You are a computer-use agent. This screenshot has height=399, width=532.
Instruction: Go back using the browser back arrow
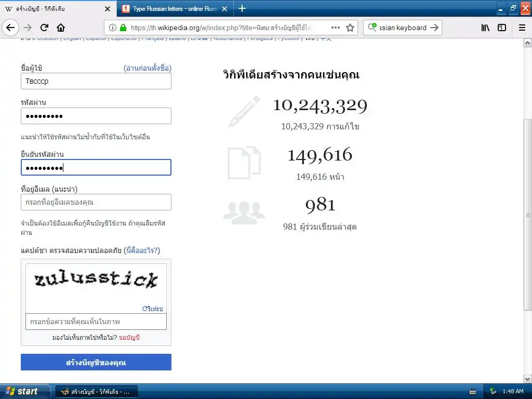pos(10,28)
